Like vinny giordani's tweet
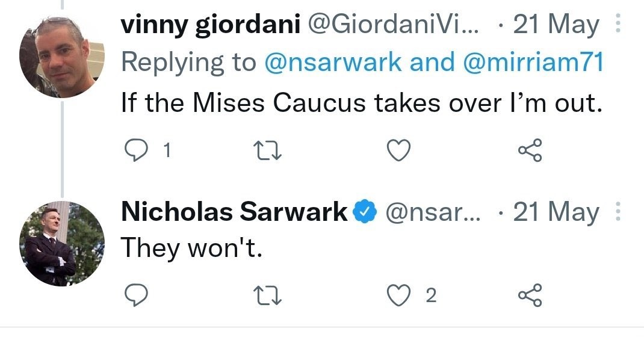Image resolution: width=644 pixels, height=337 pixels. tap(398, 151)
